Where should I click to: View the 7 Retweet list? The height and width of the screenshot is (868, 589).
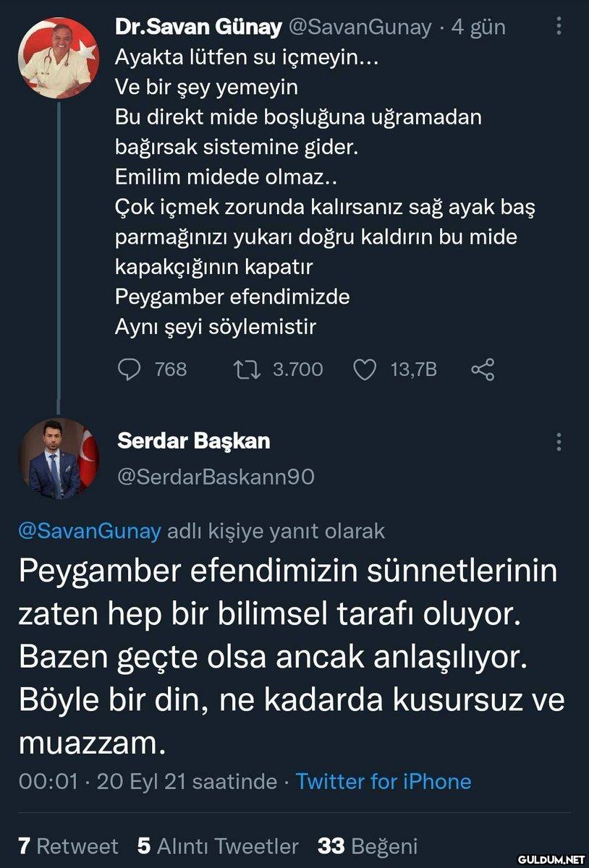pyautogui.click(x=68, y=846)
